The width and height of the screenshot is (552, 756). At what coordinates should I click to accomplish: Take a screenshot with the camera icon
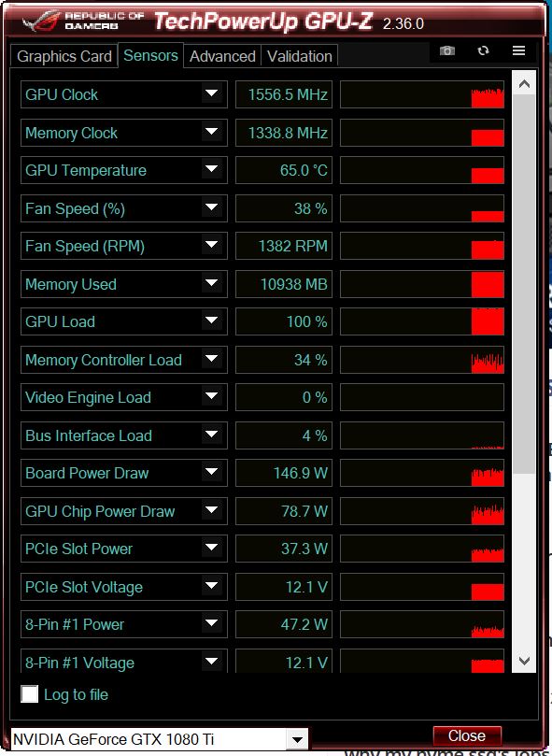tap(446, 50)
